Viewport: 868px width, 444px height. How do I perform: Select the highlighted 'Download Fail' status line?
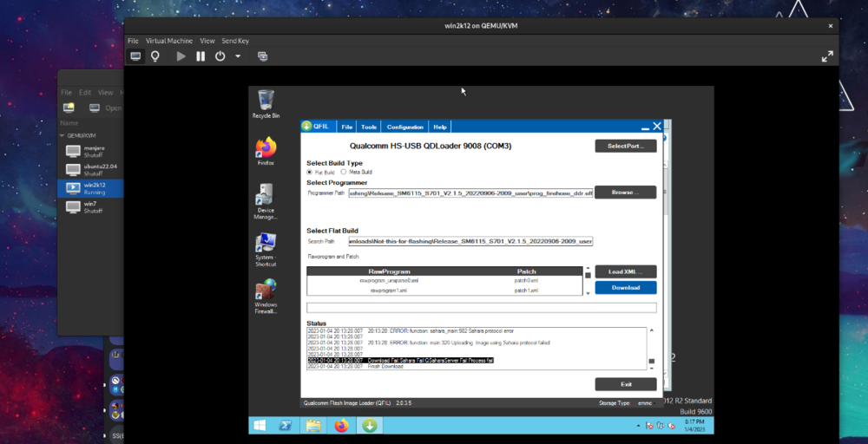coord(400,360)
